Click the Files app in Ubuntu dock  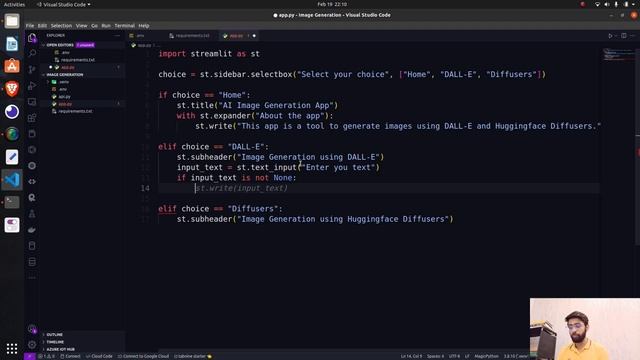[x=12, y=21]
